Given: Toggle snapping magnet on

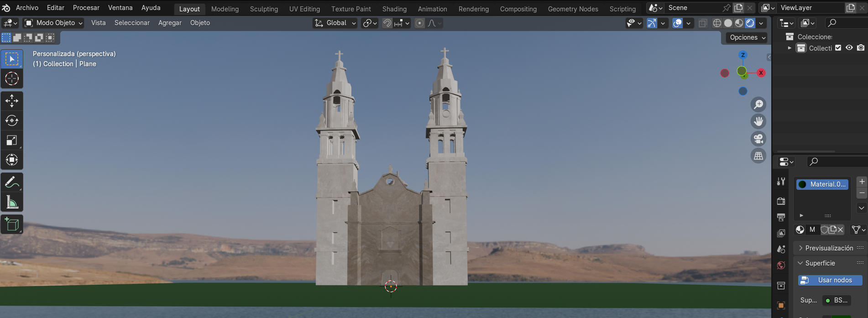Looking at the screenshot, I should pyautogui.click(x=387, y=23).
